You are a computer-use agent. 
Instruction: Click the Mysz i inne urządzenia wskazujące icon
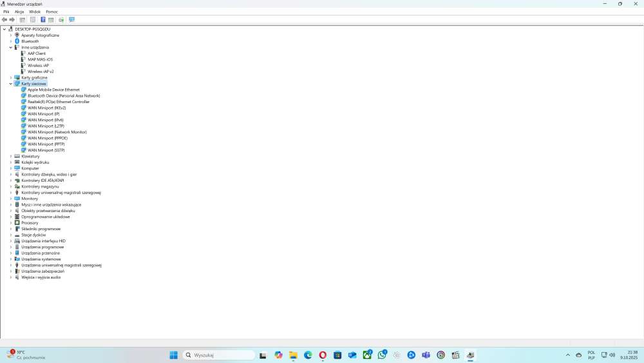coord(17,205)
